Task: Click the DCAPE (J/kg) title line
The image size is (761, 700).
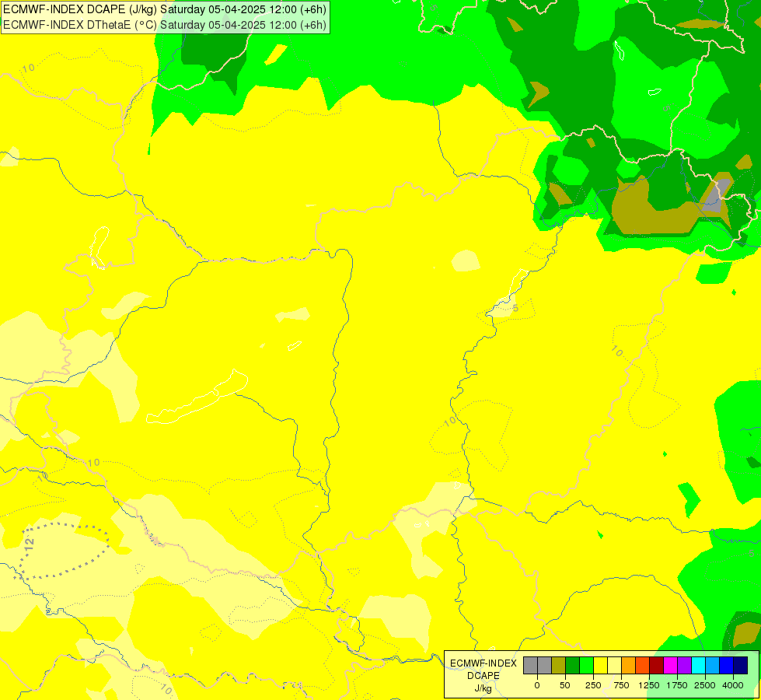Action: (x=165, y=9)
